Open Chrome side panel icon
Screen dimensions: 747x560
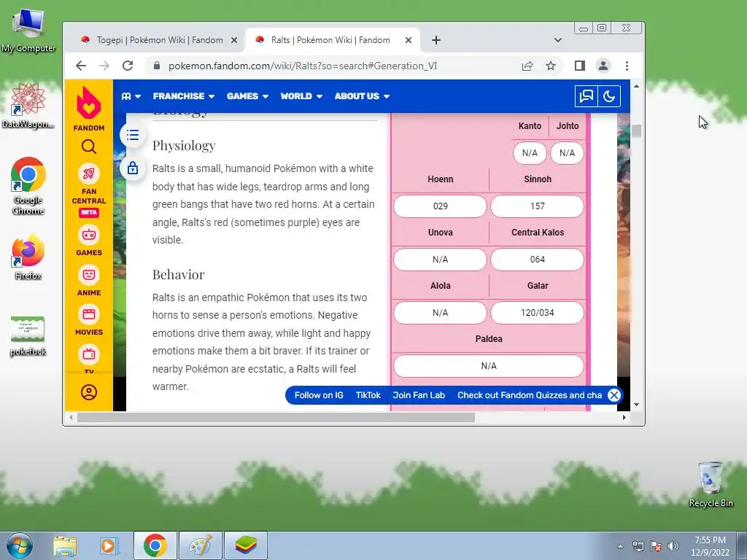point(579,66)
